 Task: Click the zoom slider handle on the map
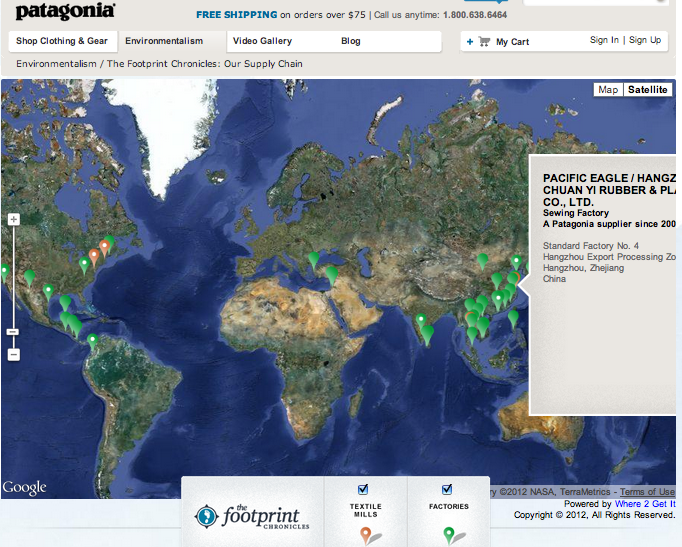[x=13, y=332]
